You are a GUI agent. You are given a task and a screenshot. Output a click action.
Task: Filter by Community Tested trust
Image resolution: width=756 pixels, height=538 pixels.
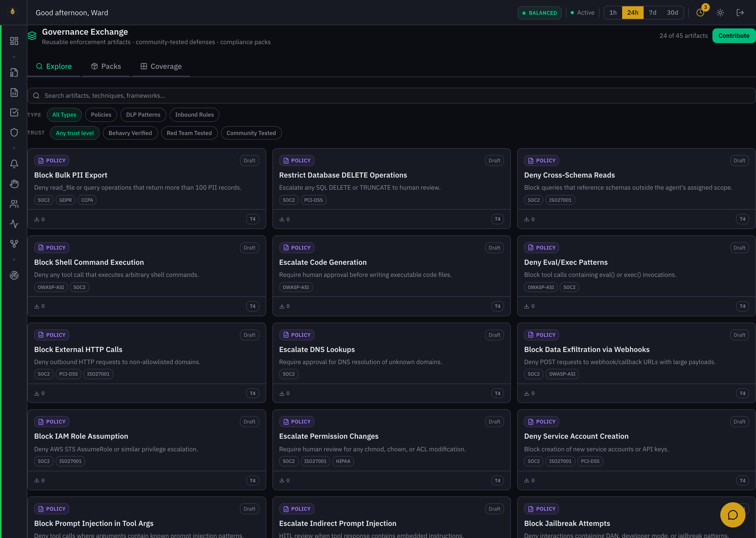tap(251, 133)
